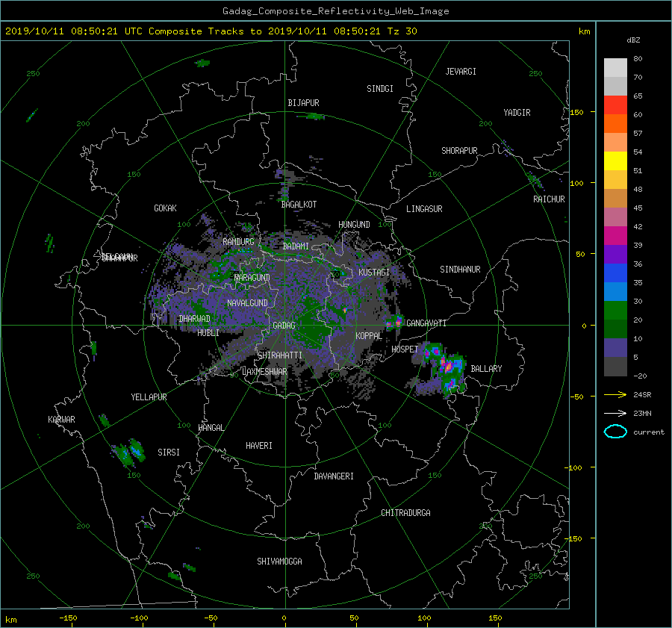The image size is (672, 628).
Task: Click the yellow 24SR arrow in the legend
Action: pos(615,394)
